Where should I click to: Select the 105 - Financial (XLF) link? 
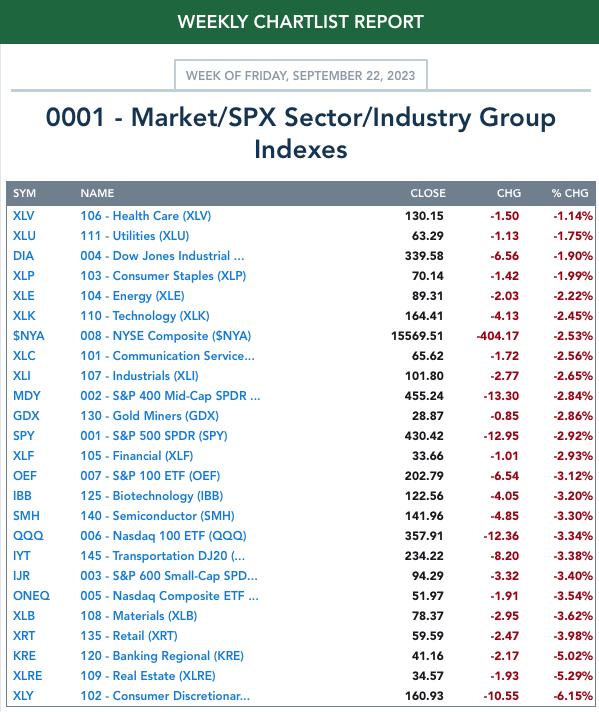click(x=137, y=455)
